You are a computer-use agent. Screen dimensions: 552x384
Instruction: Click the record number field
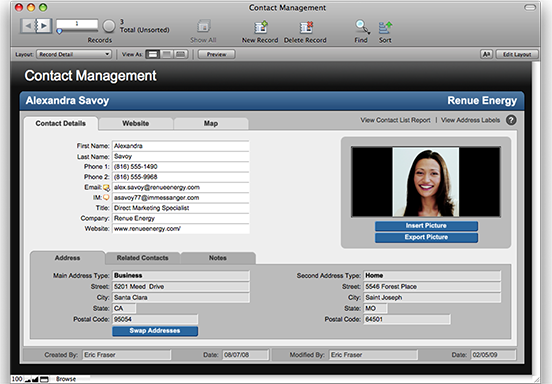tap(77, 24)
